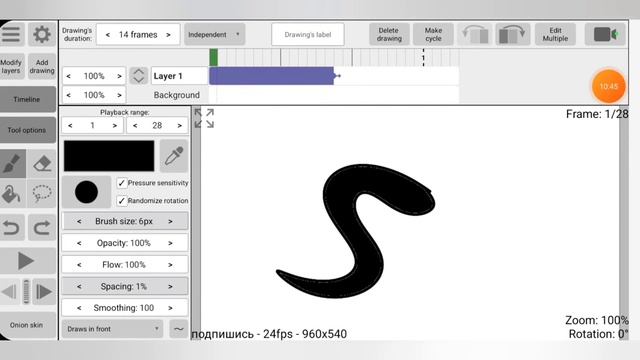Open the Onion skin settings
Image resolution: width=640 pixels, height=360 pixels.
[27, 325]
